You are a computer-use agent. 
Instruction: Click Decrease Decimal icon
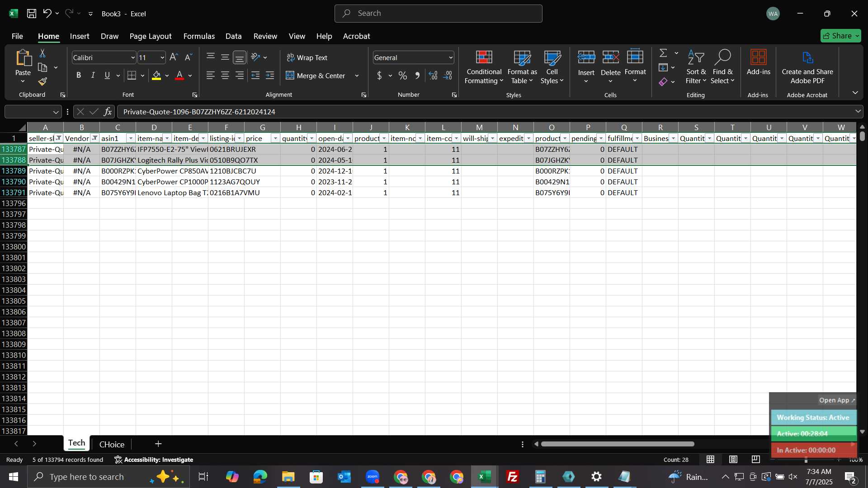[448, 75]
